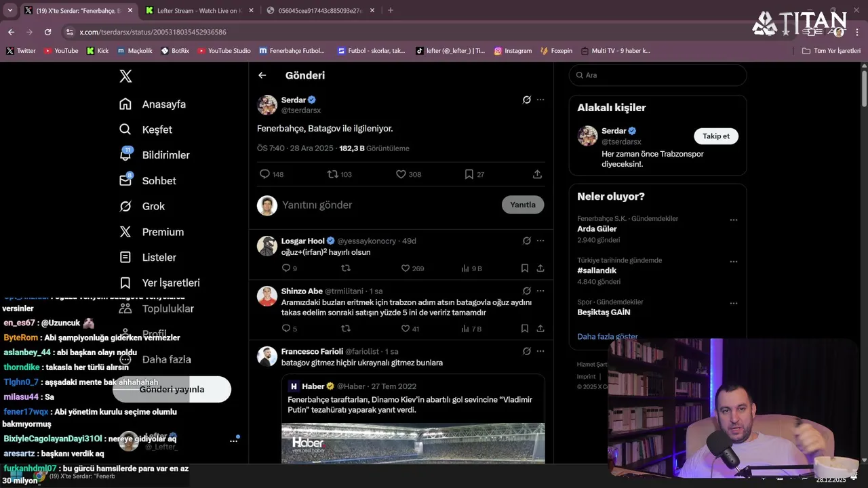Open #sallandık trending topic
Image resolution: width=868 pixels, height=488 pixels.
click(597, 270)
